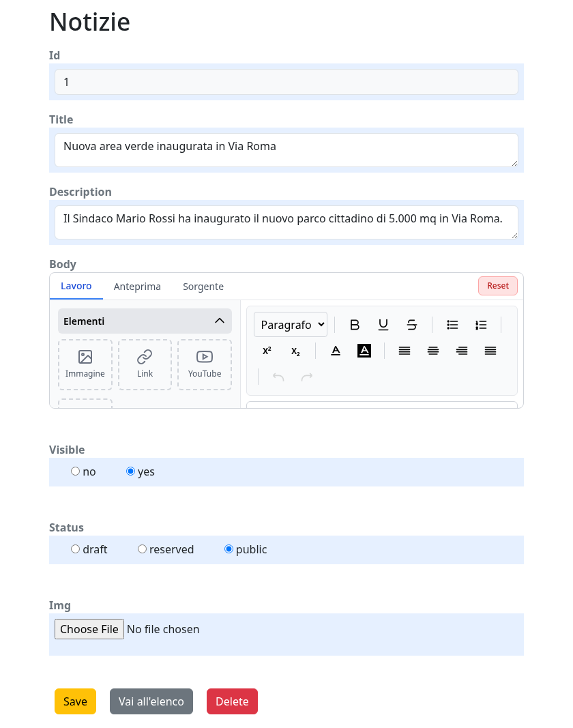
Task: Add a YouTube element
Action: [205, 364]
